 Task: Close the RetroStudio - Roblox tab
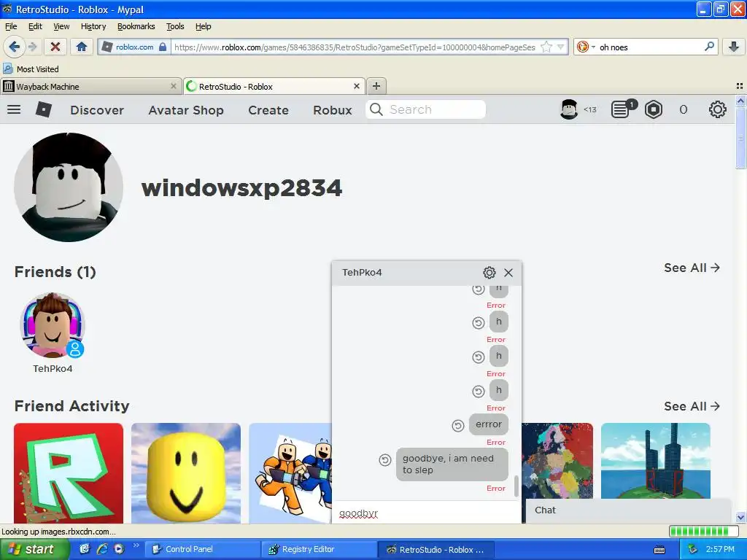356,86
